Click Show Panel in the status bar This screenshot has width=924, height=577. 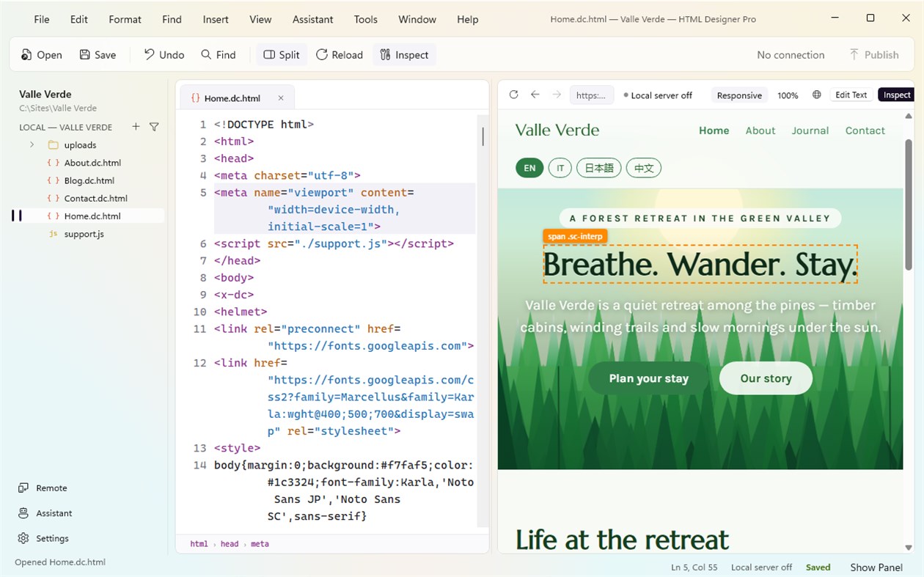point(876,567)
